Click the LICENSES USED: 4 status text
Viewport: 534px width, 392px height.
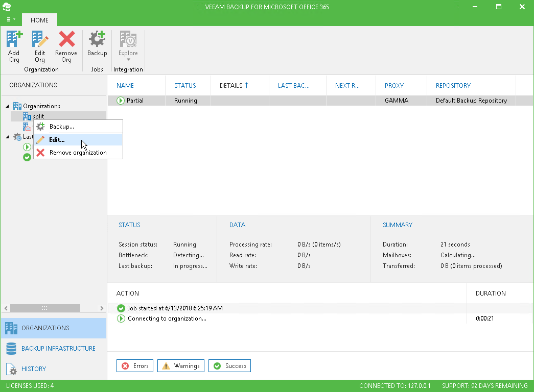(x=30, y=385)
